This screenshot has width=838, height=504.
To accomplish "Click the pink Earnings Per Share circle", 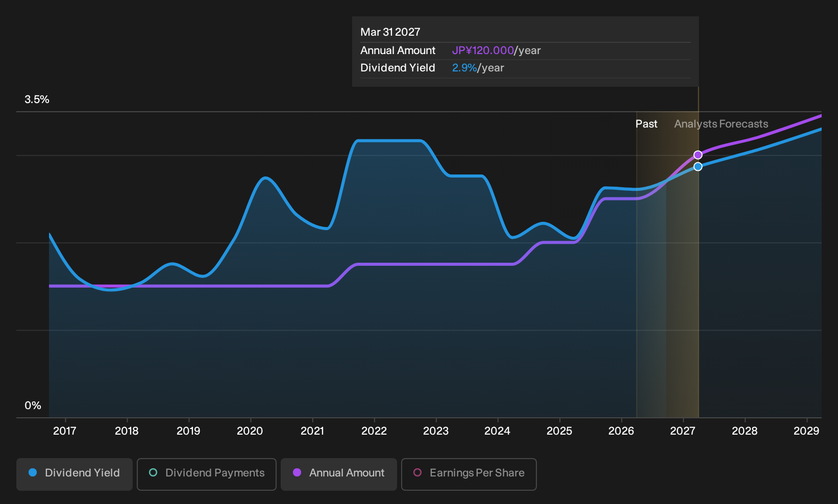I will (x=417, y=473).
